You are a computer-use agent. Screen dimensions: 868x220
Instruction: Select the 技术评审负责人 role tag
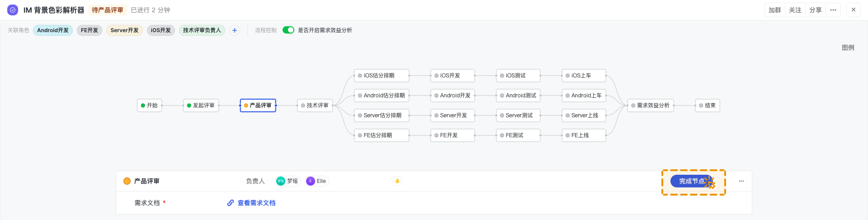point(202,30)
